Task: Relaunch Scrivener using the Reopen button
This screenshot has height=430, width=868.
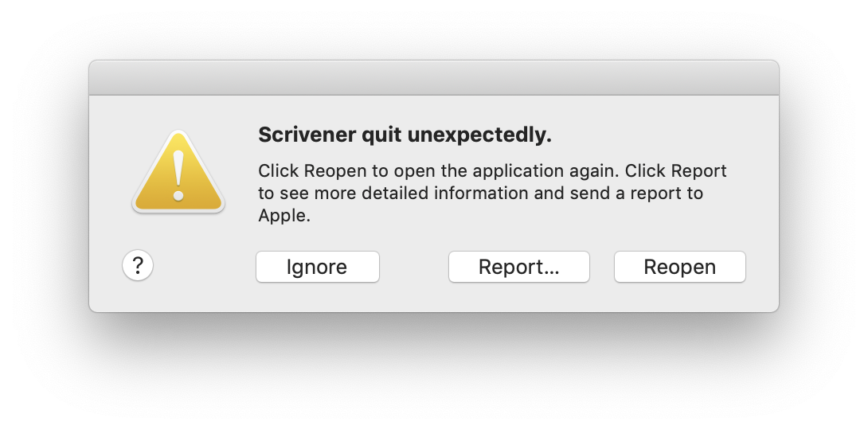Action: [x=680, y=267]
